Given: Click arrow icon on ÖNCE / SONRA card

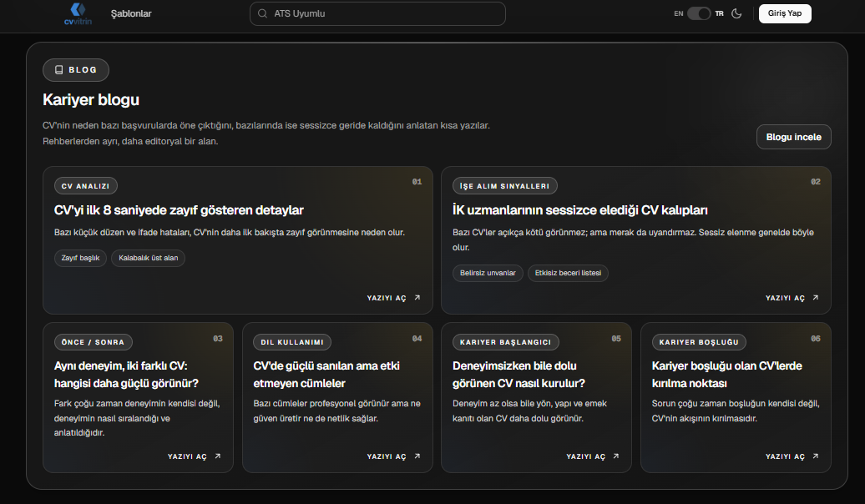Looking at the screenshot, I should click(x=218, y=456).
